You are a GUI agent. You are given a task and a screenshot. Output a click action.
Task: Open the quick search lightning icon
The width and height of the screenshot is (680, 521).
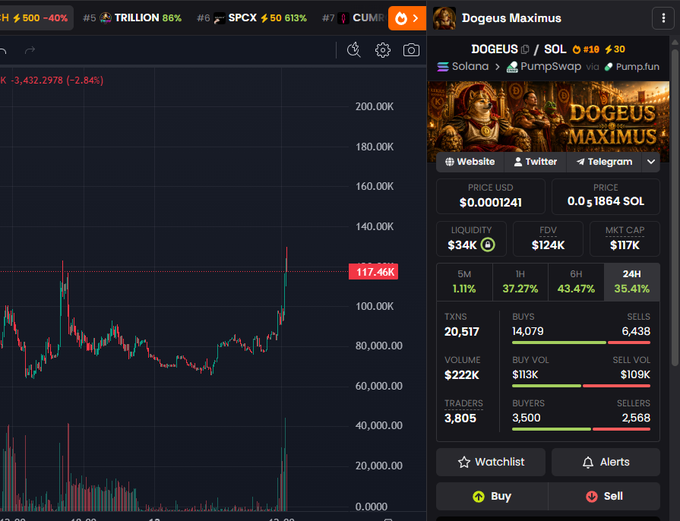coord(354,50)
